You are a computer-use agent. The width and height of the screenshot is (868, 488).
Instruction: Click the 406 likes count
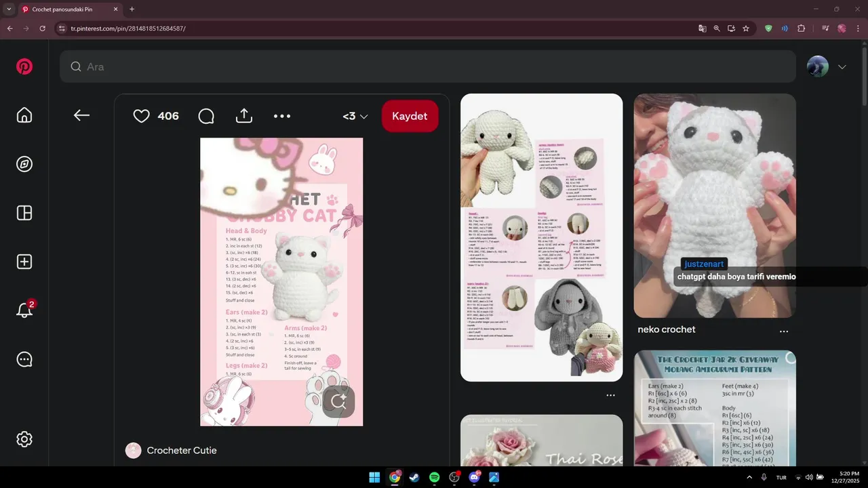(x=168, y=116)
